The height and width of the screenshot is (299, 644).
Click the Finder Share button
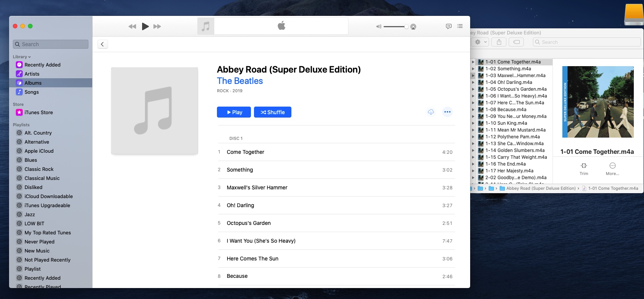(499, 42)
